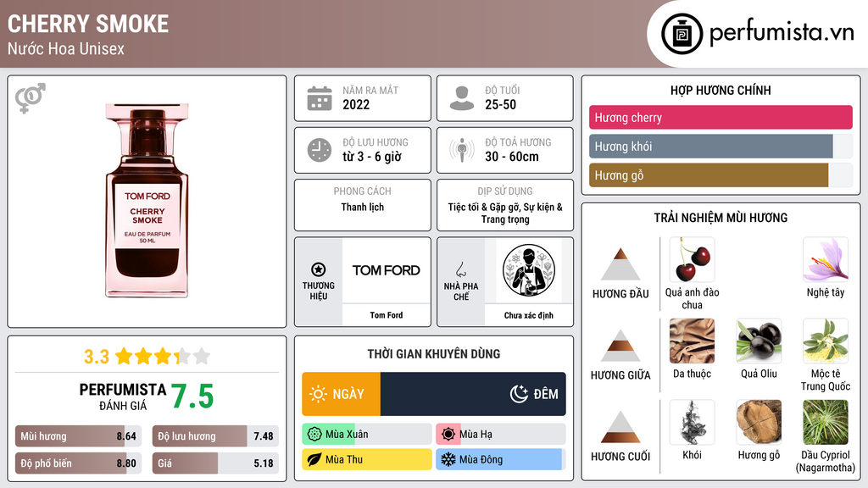Click the calendar icon beside Năm ra mắt

320,98
